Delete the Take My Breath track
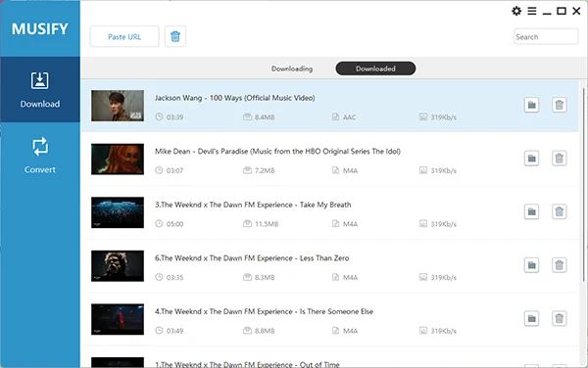The width and height of the screenshot is (588, 368). tap(560, 211)
